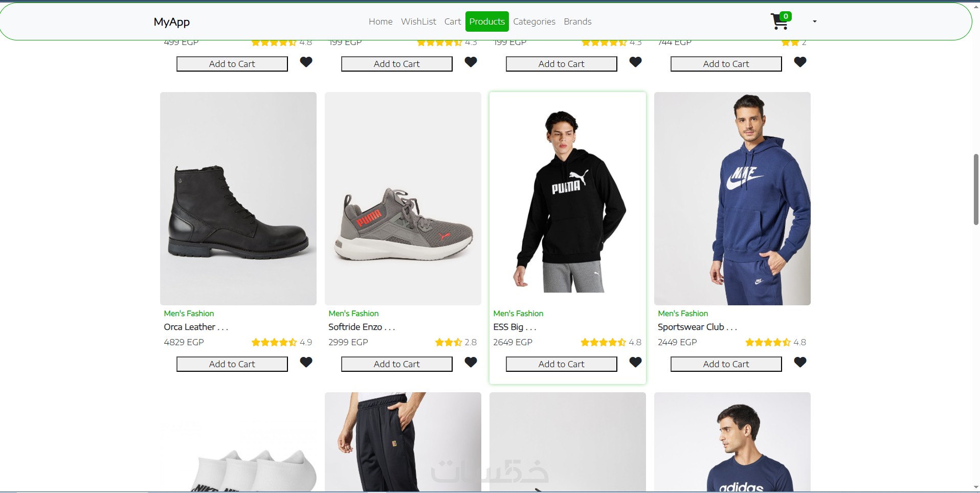The width and height of the screenshot is (980, 493).
Task: Open the Puma black hoodie image
Action: (x=568, y=198)
